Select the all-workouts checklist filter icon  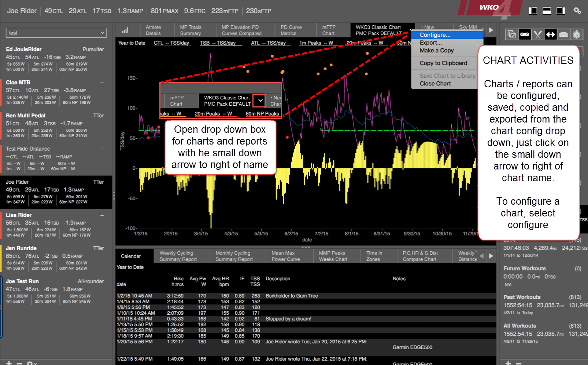(511, 34)
